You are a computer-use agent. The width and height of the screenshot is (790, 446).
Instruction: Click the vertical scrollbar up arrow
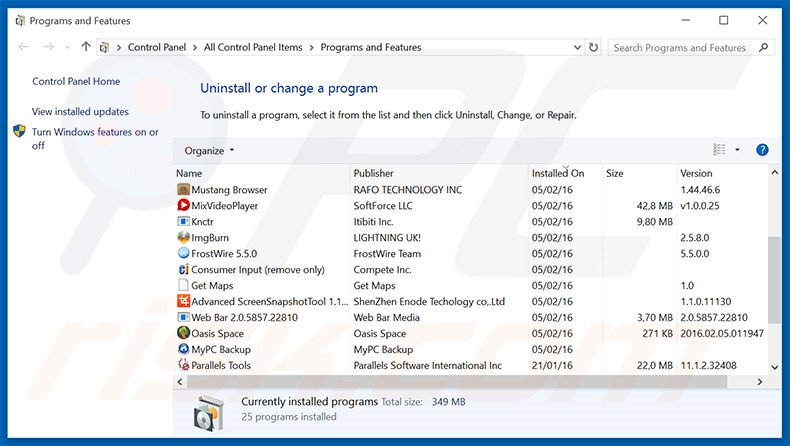tap(774, 172)
